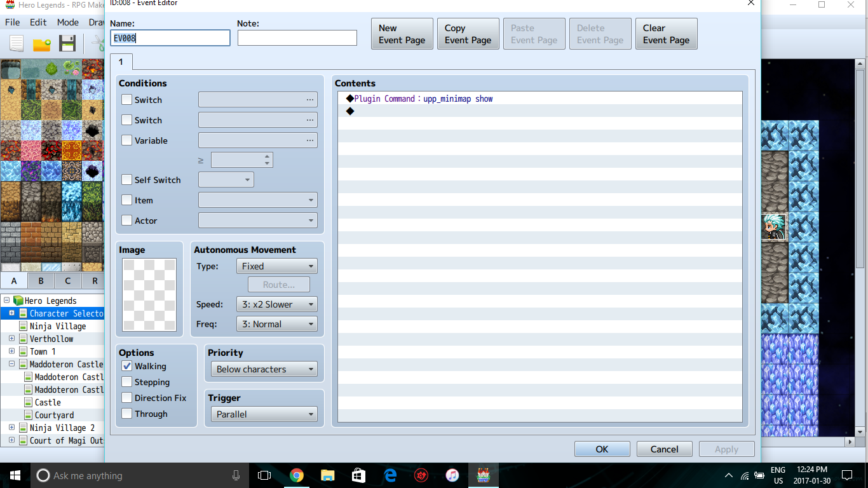Open the action center notification icon
This screenshot has width=868, height=488.
pyautogui.click(x=847, y=475)
